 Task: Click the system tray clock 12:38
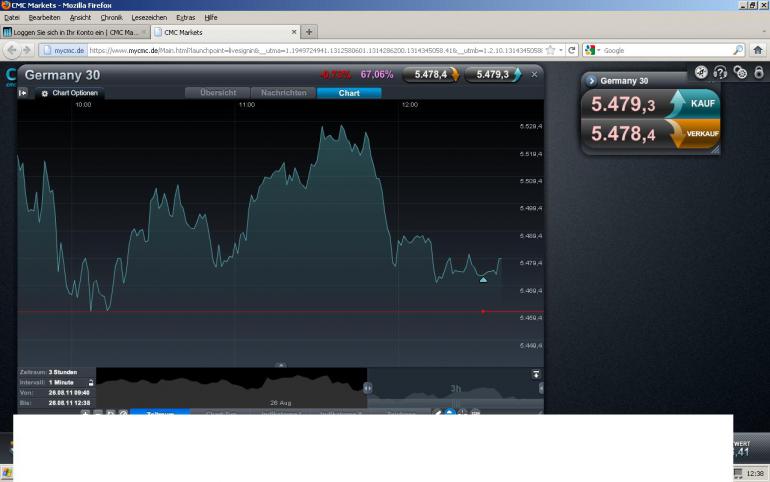[x=755, y=473]
